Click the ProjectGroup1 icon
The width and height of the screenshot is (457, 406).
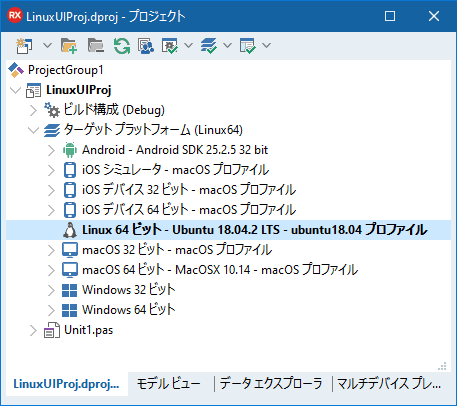tap(16, 70)
